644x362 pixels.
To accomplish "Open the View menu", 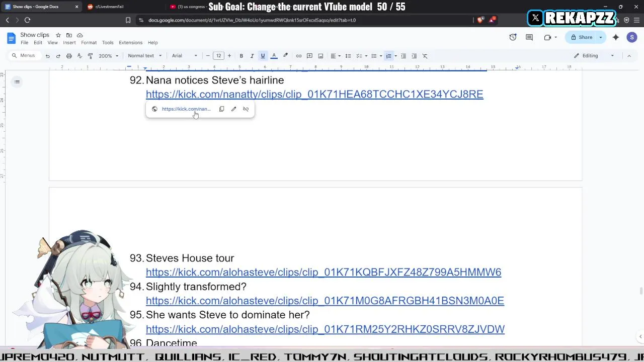I will tap(52, 43).
